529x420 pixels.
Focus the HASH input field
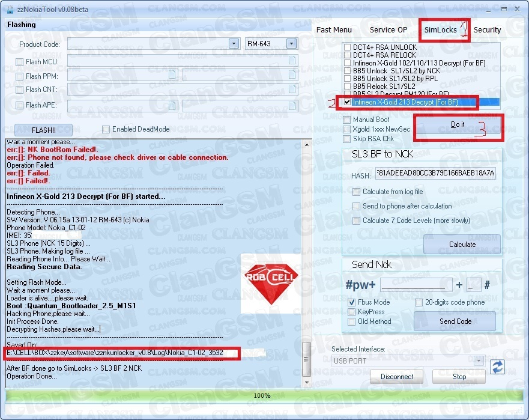(435, 173)
